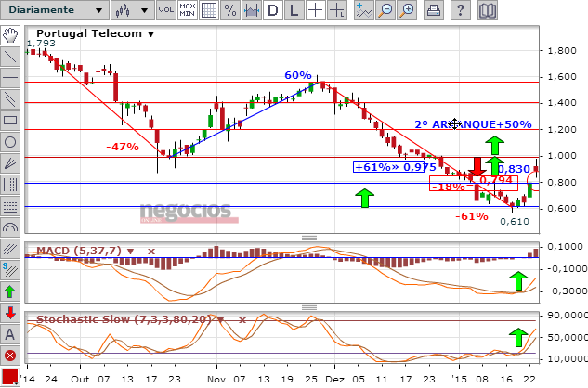Click the 2º ARRANQUE+50% annotation text
Screen dimensions: 588x388
coord(473,124)
